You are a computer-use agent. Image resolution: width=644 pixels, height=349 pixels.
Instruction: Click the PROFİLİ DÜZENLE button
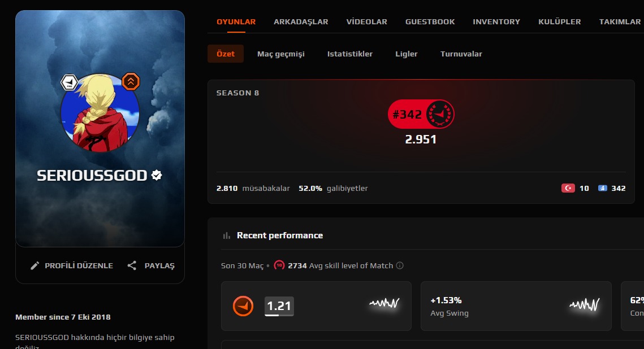[72, 266]
